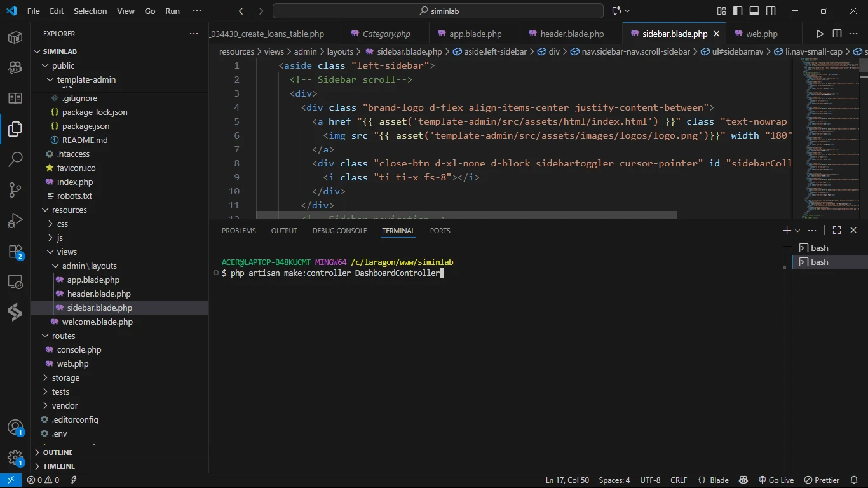This screenshot has width=868, height=488.
Task: Switch to the PROBLEMS panel tab
Action: [238, 231]
